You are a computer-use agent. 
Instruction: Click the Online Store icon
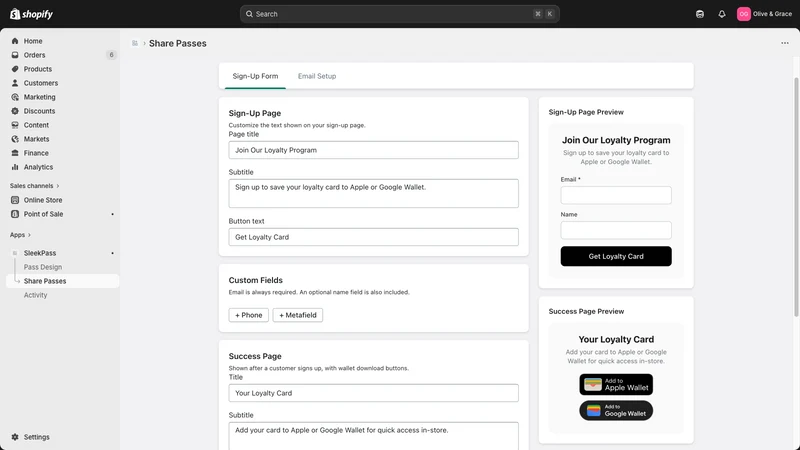click(x=15, y=200)
